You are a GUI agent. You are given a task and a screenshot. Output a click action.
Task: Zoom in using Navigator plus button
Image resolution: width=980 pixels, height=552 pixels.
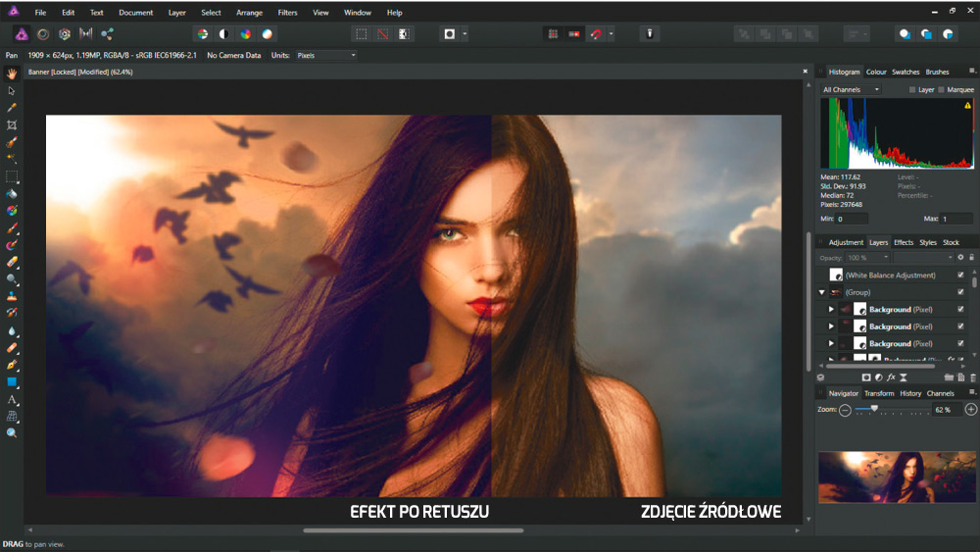click(x=970, y=410)
